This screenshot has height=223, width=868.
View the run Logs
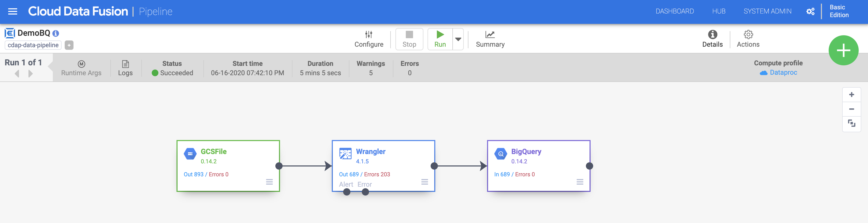tap(125, 68)
